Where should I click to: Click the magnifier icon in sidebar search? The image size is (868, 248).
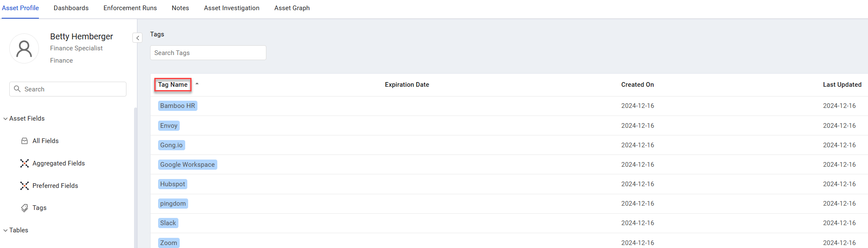(x=17, y=89)
